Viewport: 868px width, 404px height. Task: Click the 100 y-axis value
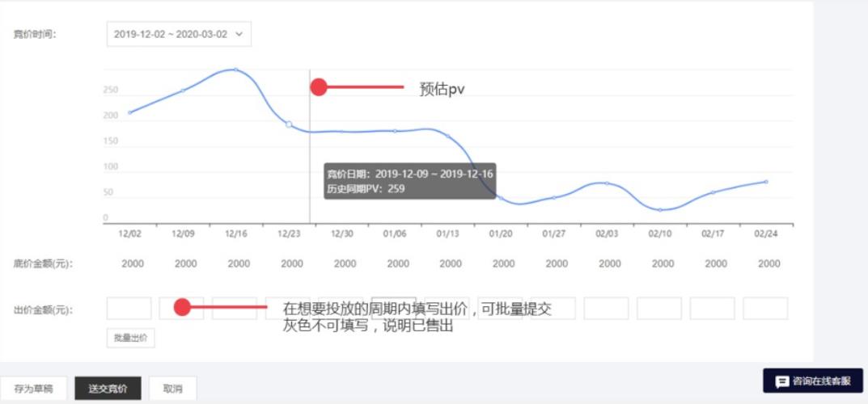coord(111,167)
